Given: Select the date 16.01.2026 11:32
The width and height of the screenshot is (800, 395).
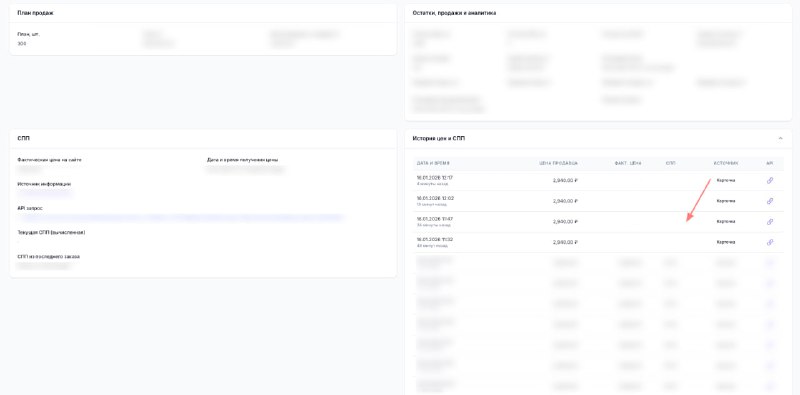Looking at the screenshot, I should (435, 239).
